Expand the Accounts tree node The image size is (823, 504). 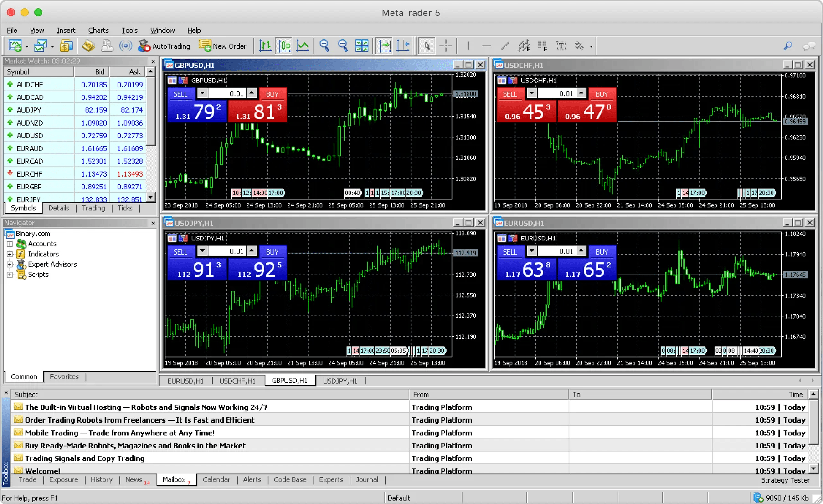(x=10, y=244)
